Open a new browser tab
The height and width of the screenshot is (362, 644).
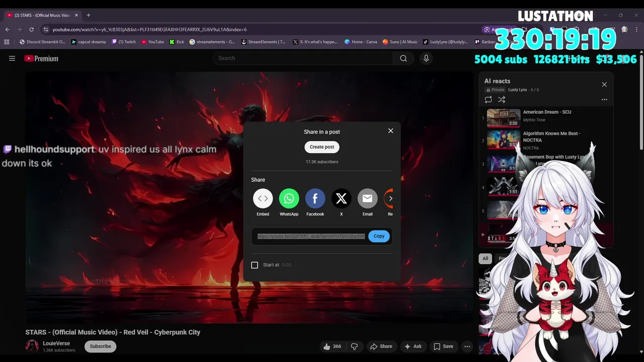click(x=88, y=15)
